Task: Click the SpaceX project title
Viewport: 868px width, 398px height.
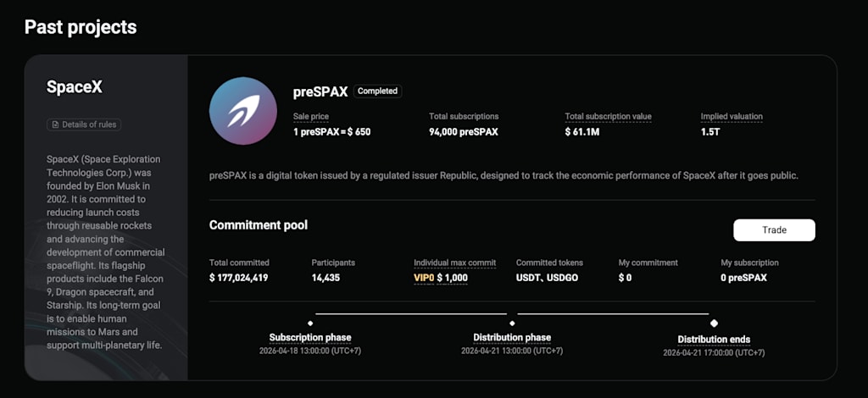Action: pos(75,86)
